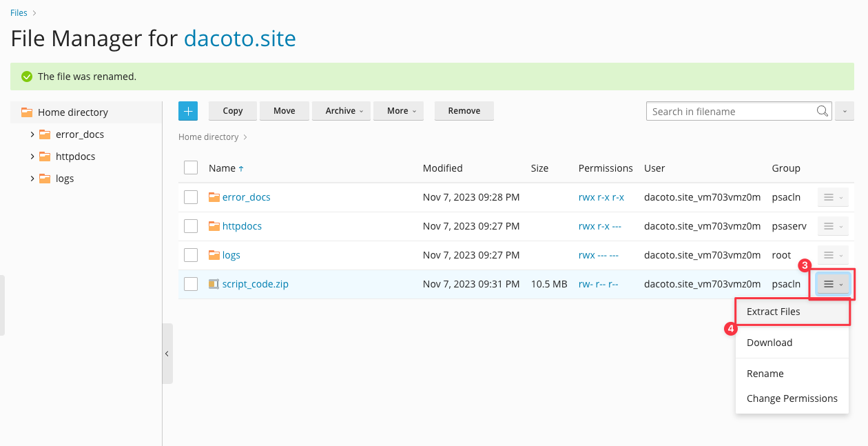Click the blue plus add-new icon
Screen dimensions: 868x446
click(x=188, y=111)
